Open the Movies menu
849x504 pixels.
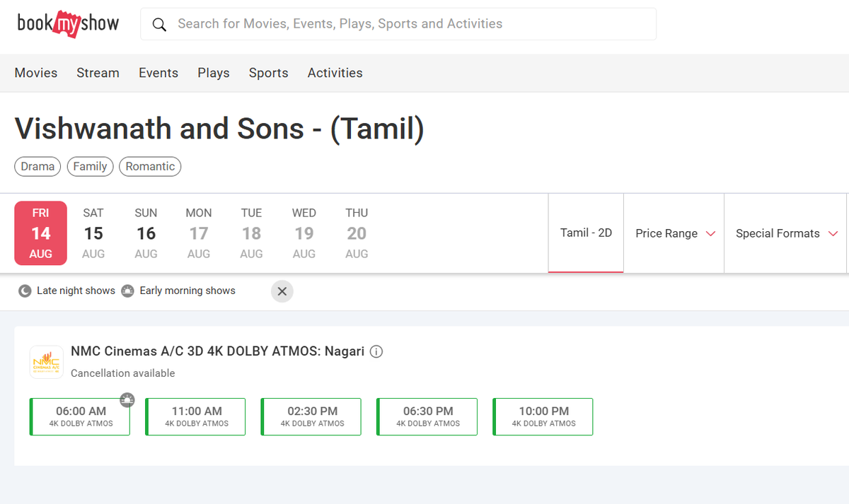(x=36, y=73)
